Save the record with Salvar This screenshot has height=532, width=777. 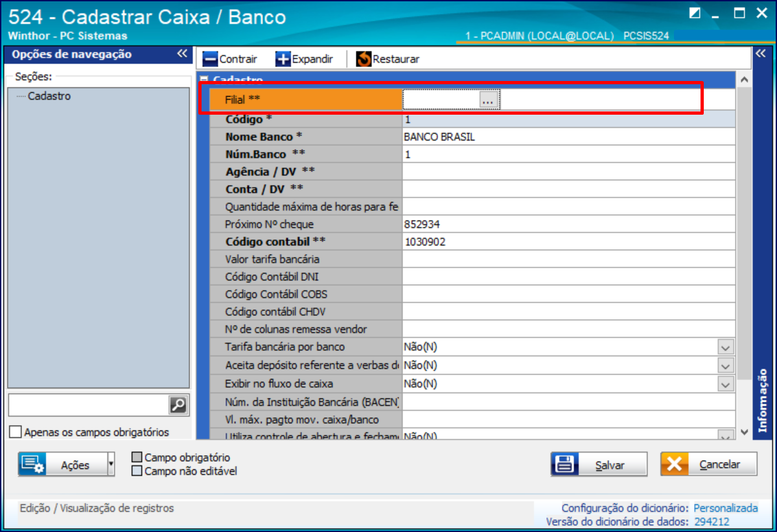tap(599, 464)
